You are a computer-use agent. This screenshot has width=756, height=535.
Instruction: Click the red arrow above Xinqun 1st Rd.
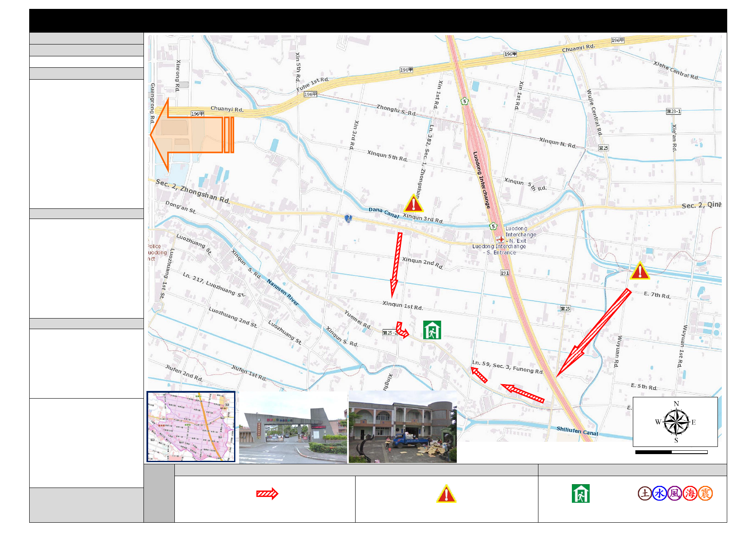coord(396,265)
